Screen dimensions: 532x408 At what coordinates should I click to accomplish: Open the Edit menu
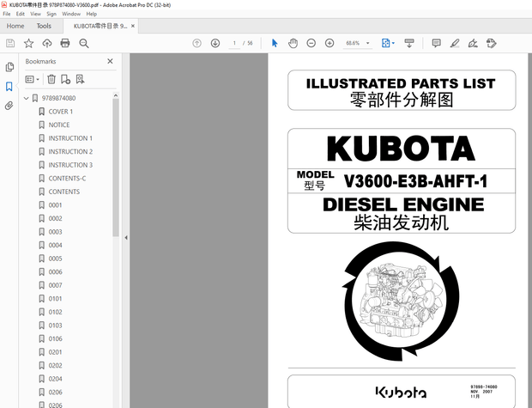21,14
